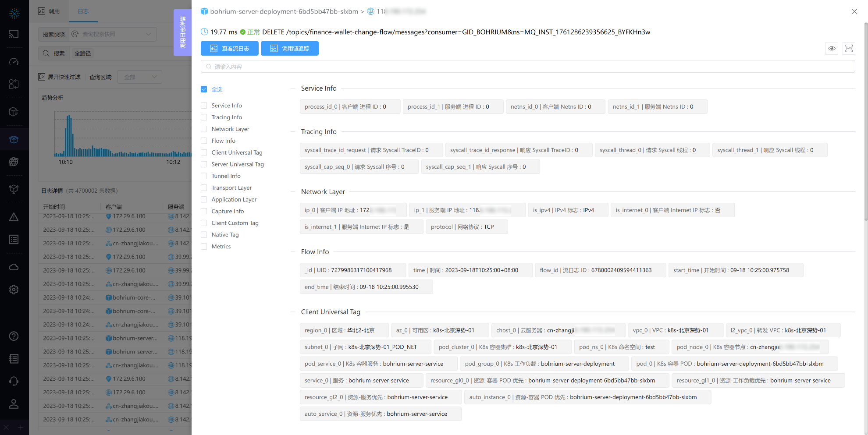The image size is (868, 435).
Task: Enable the Metrics checkbox
Action: click(204, 247)
